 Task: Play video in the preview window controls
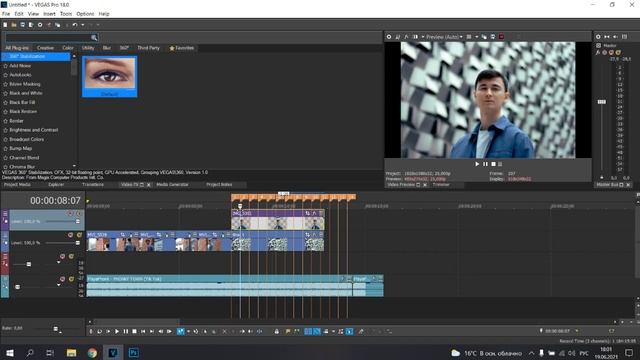coord(477,164)
